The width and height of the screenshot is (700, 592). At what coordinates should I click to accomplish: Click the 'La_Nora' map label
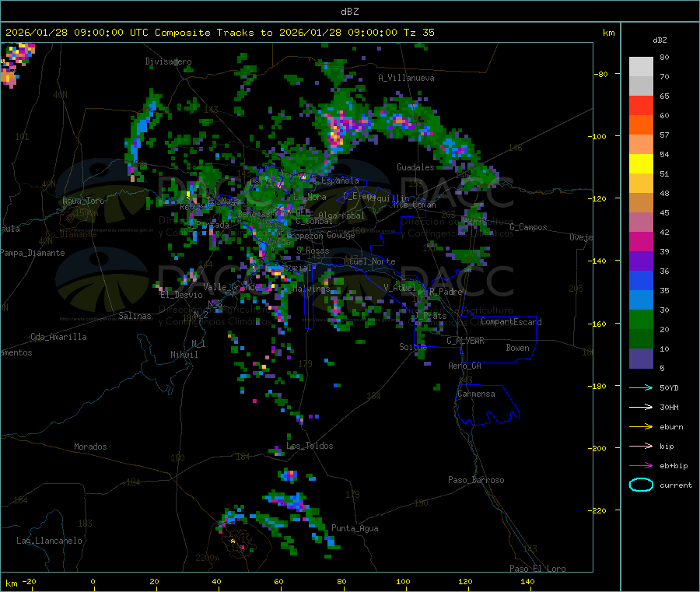pos(310,197)
